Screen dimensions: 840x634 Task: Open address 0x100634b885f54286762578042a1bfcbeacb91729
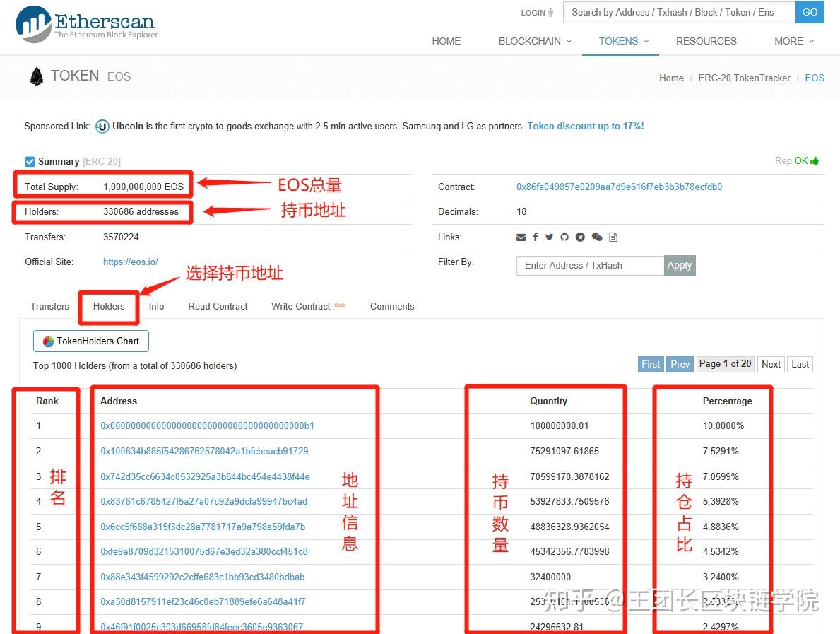click(x=204, y=451)
